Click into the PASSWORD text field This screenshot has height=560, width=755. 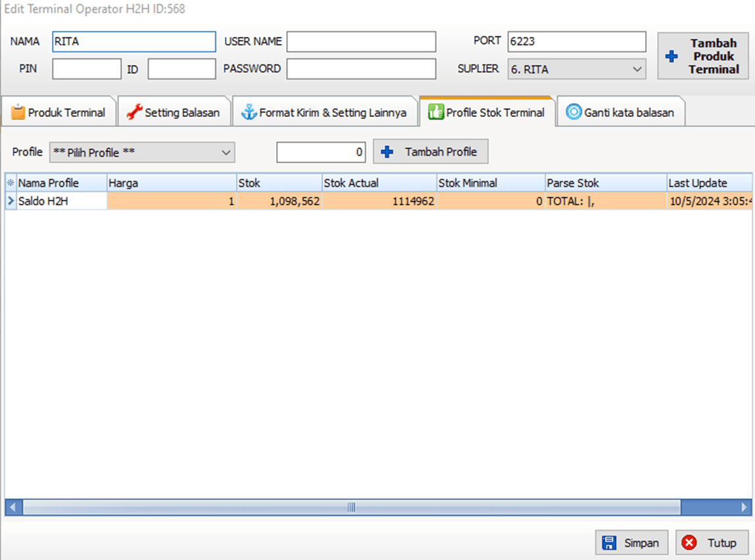361,69
